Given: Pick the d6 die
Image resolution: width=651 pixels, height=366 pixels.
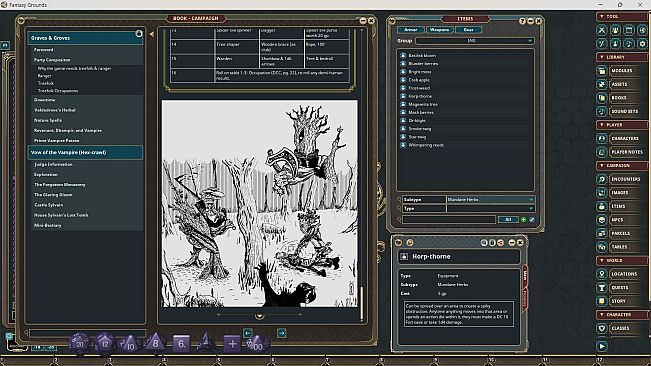Looking at the screenshot, I should [x=181, y=344].
